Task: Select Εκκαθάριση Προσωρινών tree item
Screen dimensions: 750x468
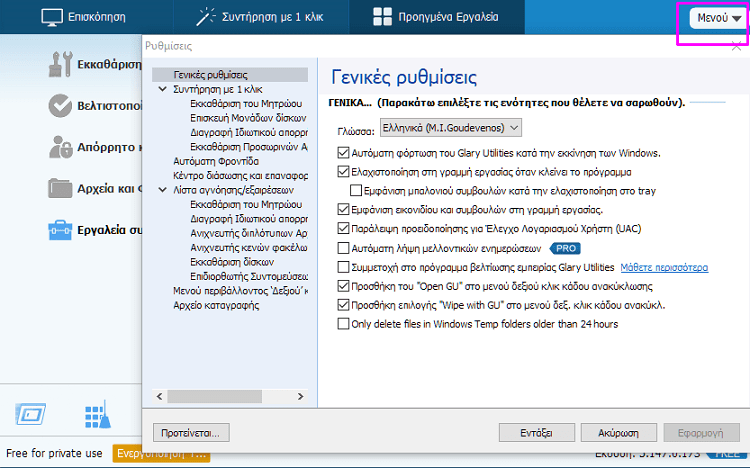Action: [249, 146]
